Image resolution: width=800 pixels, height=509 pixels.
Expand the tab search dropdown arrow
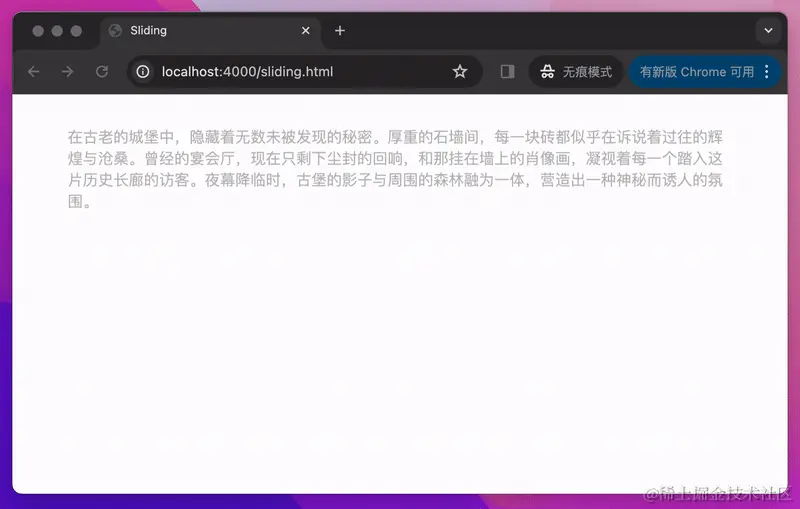pos(768,31)
